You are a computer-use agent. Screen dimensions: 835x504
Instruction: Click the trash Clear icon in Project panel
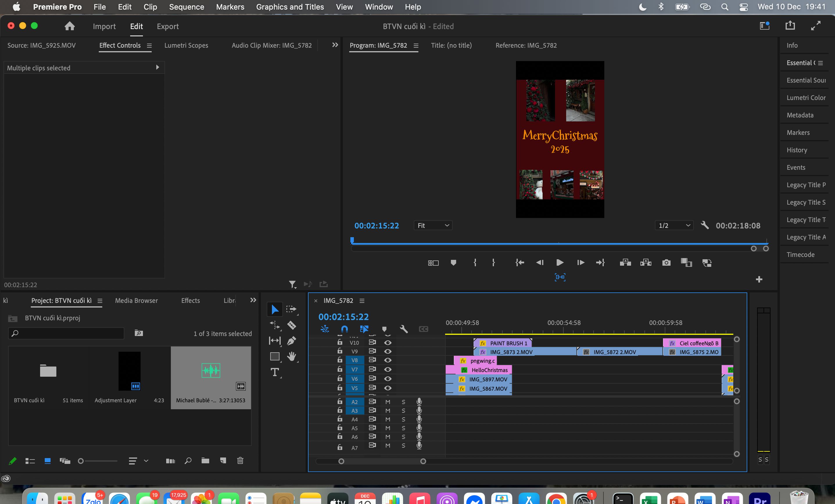click(240, 460)
